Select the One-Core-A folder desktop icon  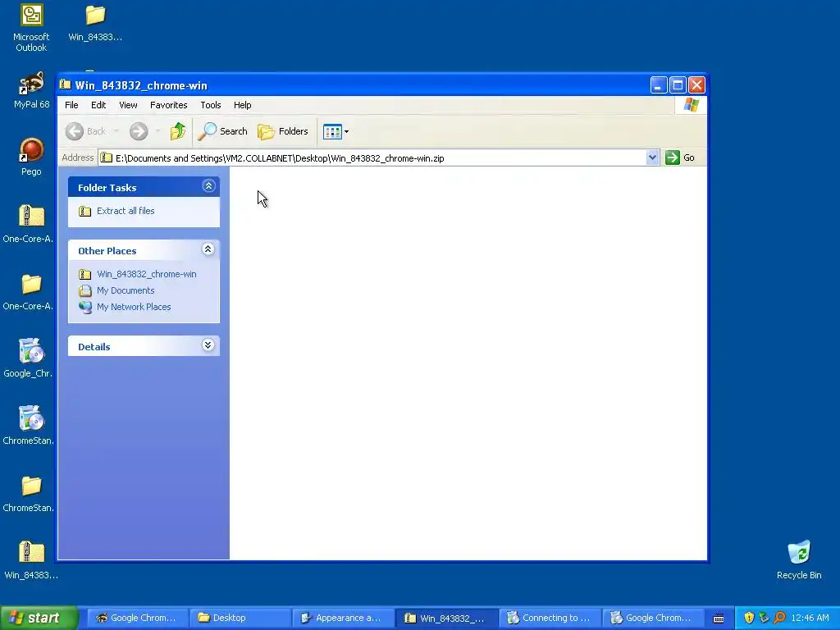click(28, 291)
